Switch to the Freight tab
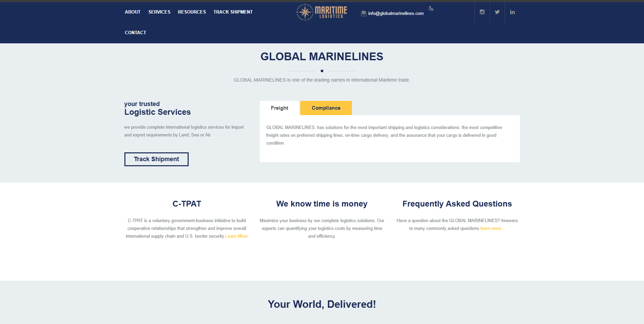 point(279,108)
